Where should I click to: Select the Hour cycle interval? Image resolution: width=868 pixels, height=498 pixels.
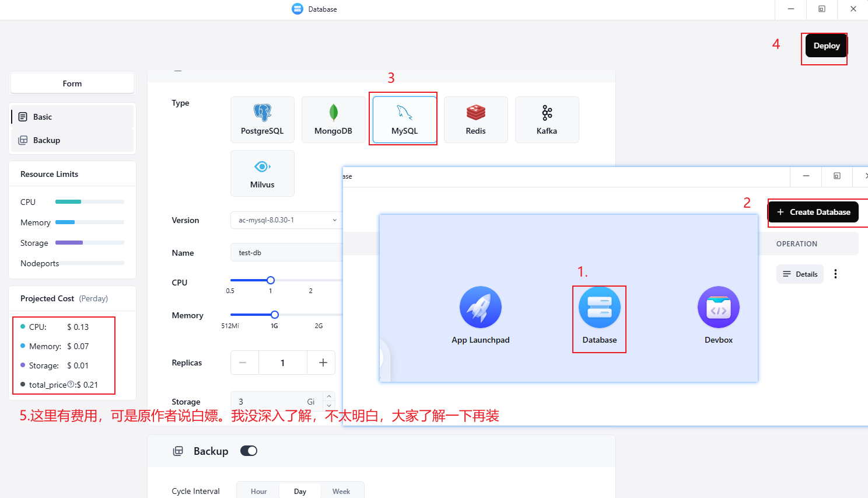tap(258, 491)
